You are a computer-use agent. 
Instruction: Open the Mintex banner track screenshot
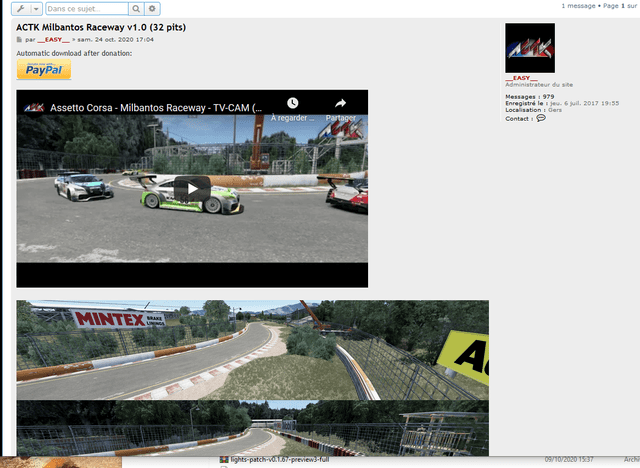[252, 349]
